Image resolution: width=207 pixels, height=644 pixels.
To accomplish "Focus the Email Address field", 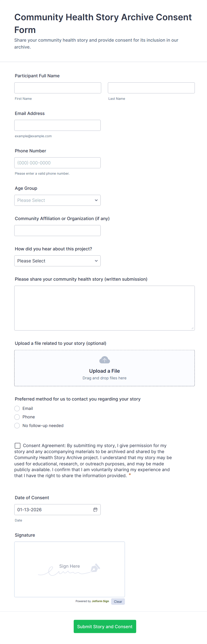I will click(x=57, y=125).
